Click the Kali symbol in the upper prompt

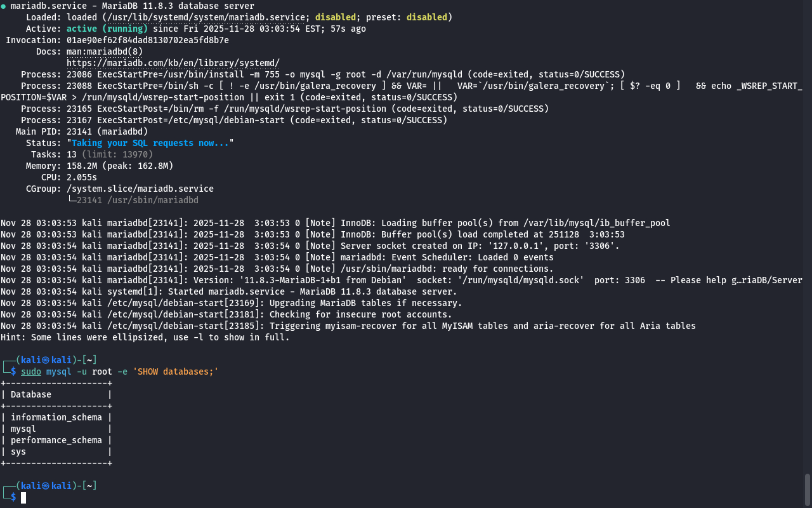tap(46, 360)
